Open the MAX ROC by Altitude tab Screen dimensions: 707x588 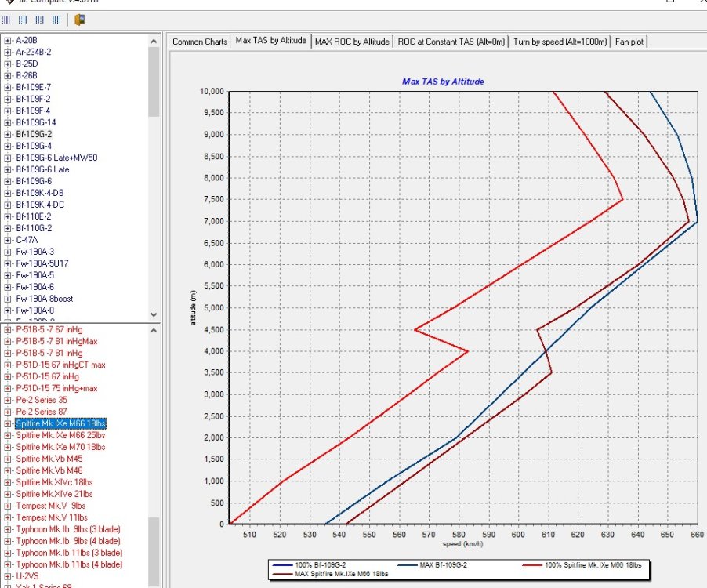pos(352,42)
